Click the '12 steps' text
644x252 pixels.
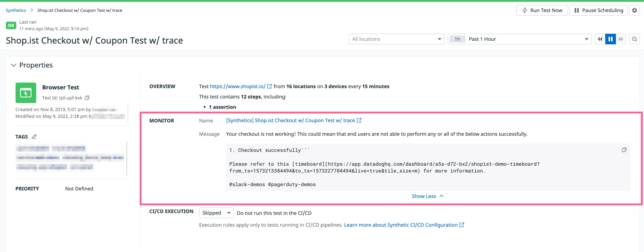tap(251, 97)
